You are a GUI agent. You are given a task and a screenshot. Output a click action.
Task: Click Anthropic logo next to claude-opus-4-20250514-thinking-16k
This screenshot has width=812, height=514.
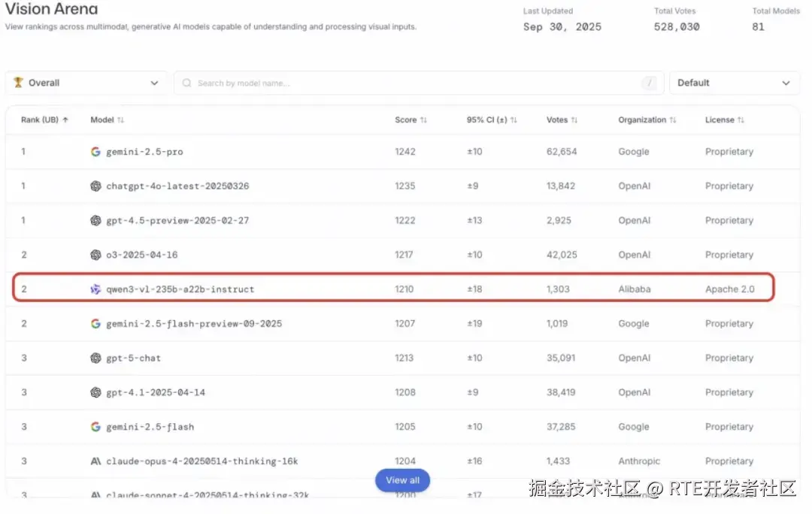pos(95,461)
